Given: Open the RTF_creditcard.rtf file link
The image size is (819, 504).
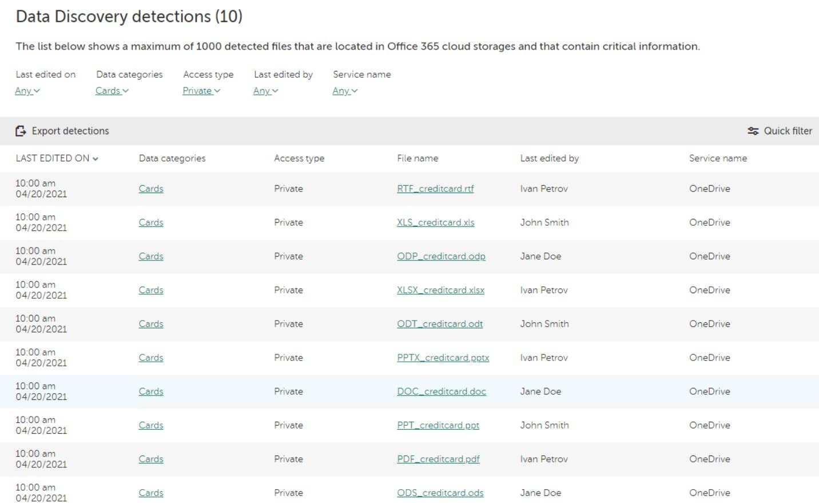Looking at the screenshot, I should tap(435, 189).
